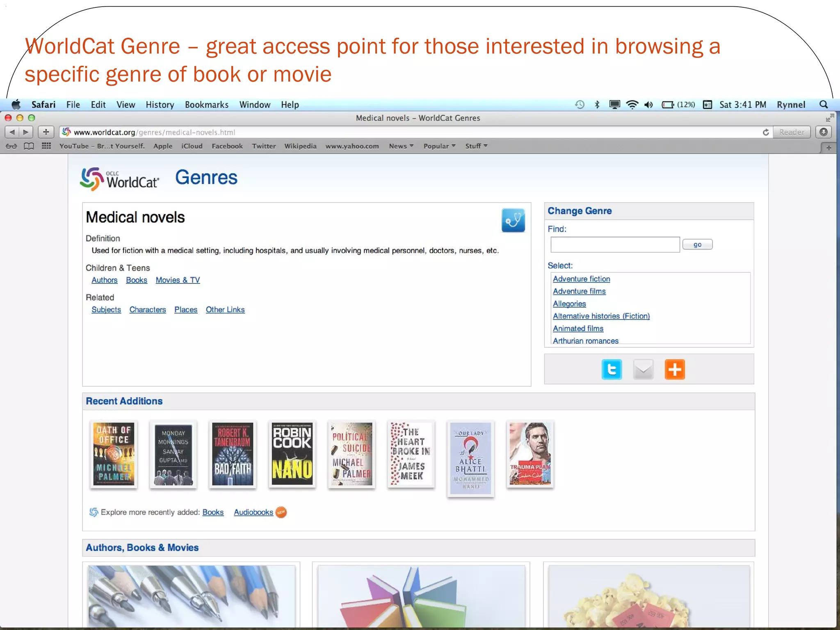840x630 pixels.
Task: Click the Reader button in address bar
Action: pyautogui.click(x=792, y=132)
